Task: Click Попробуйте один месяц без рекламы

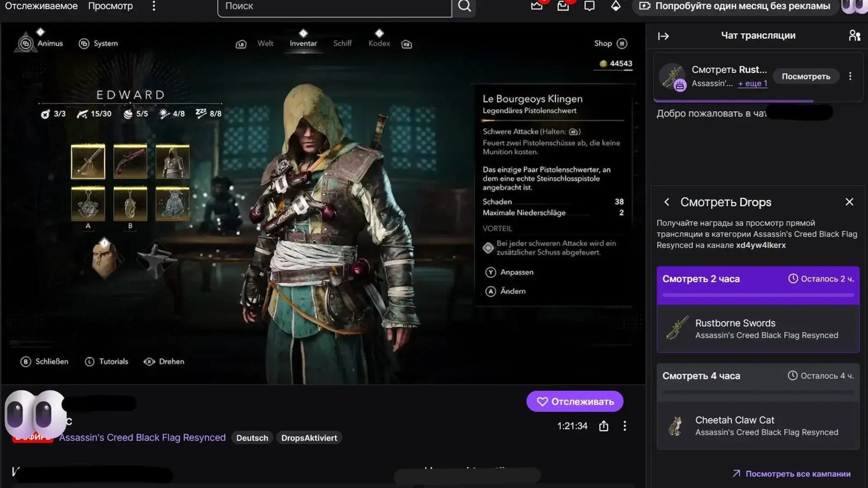Action: click(x=735, y=6)
